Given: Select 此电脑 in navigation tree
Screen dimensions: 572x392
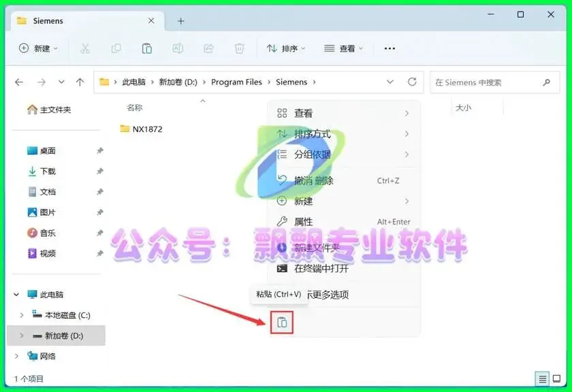Looking at the screenshot, I should pos(46,294).
